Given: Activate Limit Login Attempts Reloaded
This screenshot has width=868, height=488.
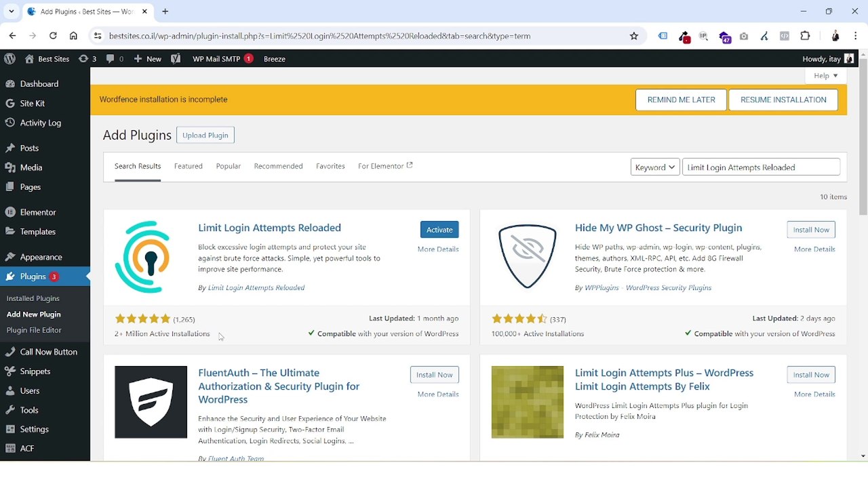Looking at the screenshot, I should pyautogui.click(x=439, y=230).
